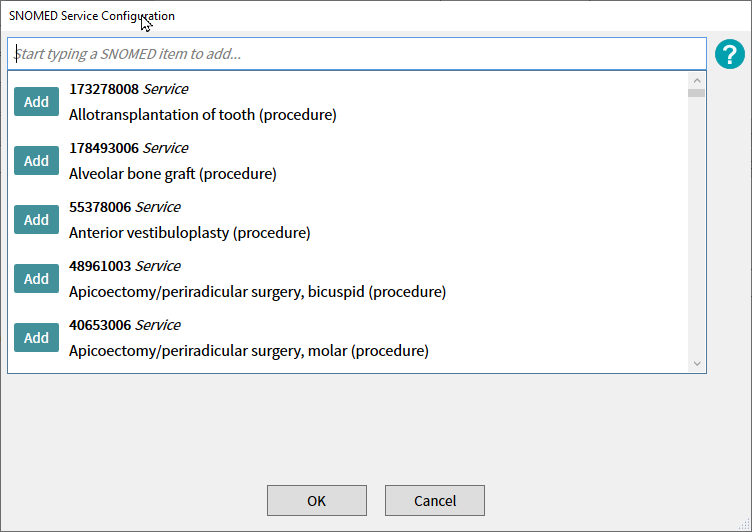Click the scrollbar thumb in results list
The height and width of the screenshot is (532, 752).
(x=696, y=93)
